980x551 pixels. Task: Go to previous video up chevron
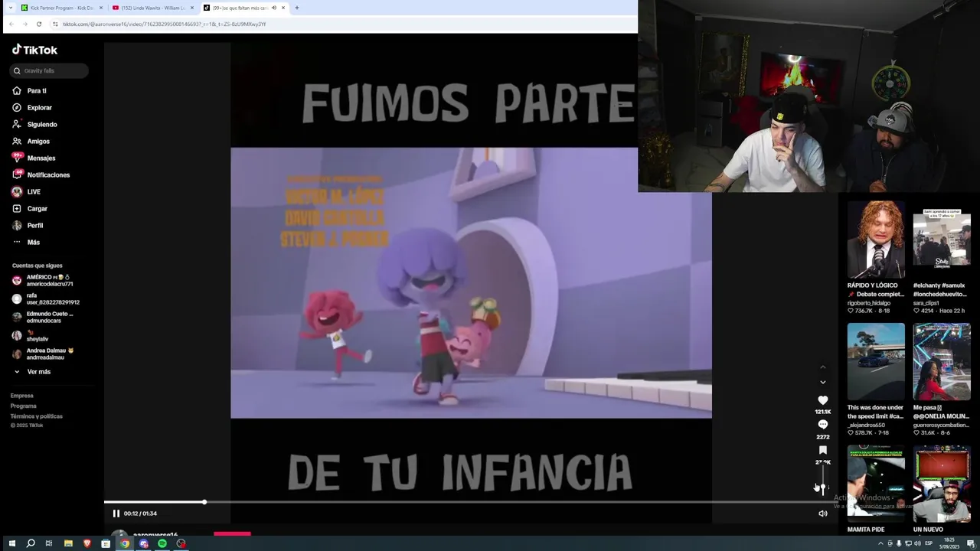pos(823,367)
